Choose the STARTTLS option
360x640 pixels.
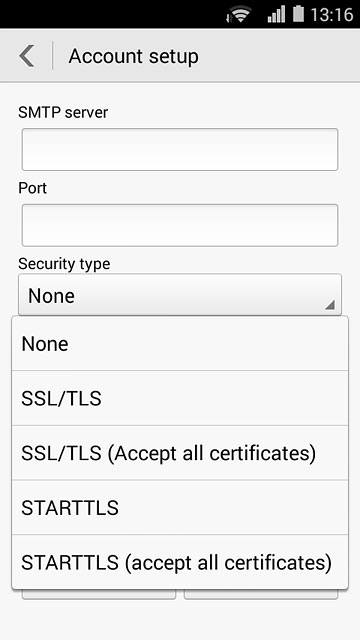pyautogui.click(x=180, y=508)
